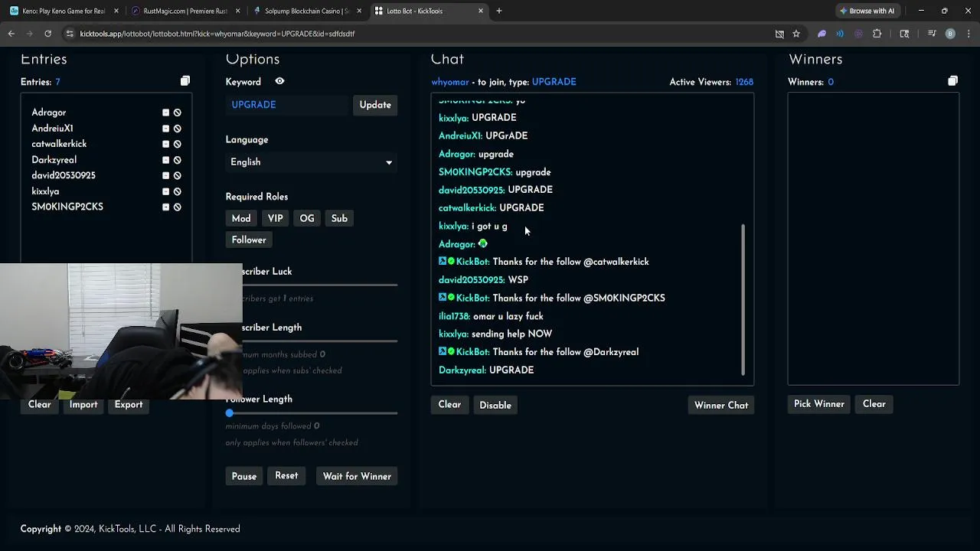
Task: Pick a winner with Pick Winner
Action: tap(819, 404)
